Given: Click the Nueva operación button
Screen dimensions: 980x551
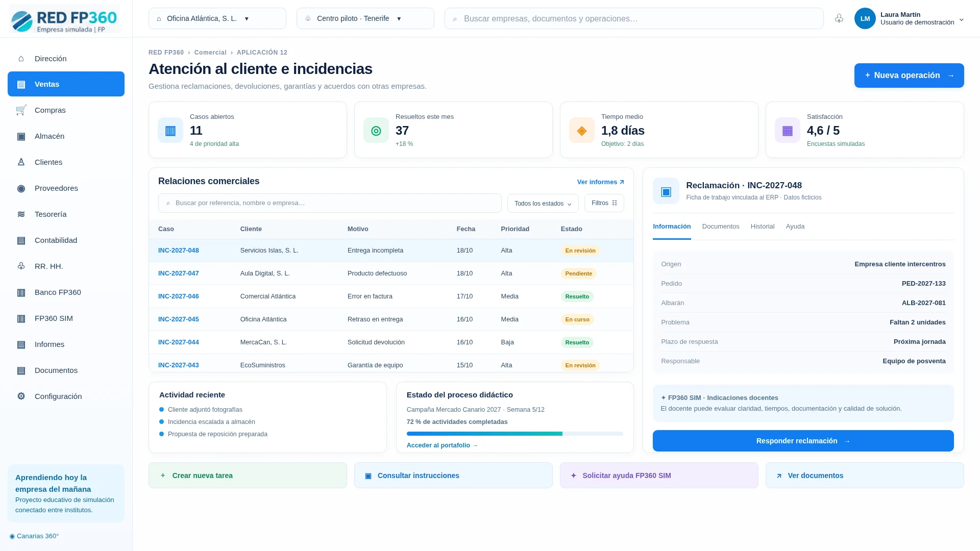Looking at the screenshot, I should [x=909, y=76].
